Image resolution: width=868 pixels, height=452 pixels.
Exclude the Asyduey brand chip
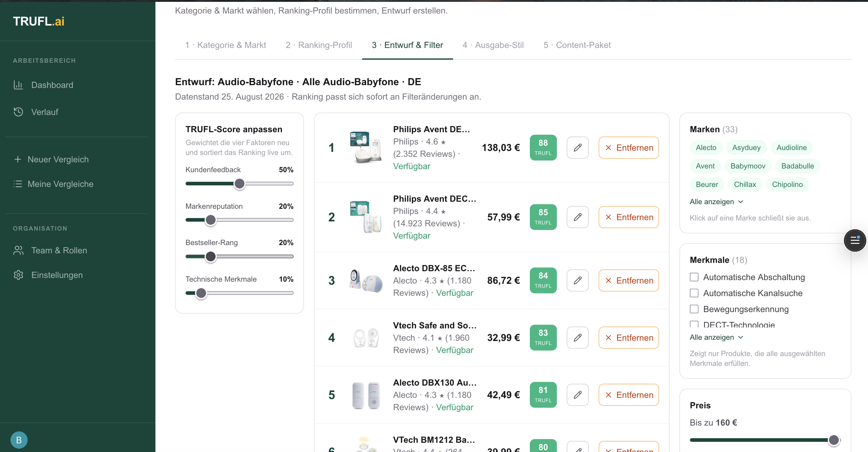746,147
